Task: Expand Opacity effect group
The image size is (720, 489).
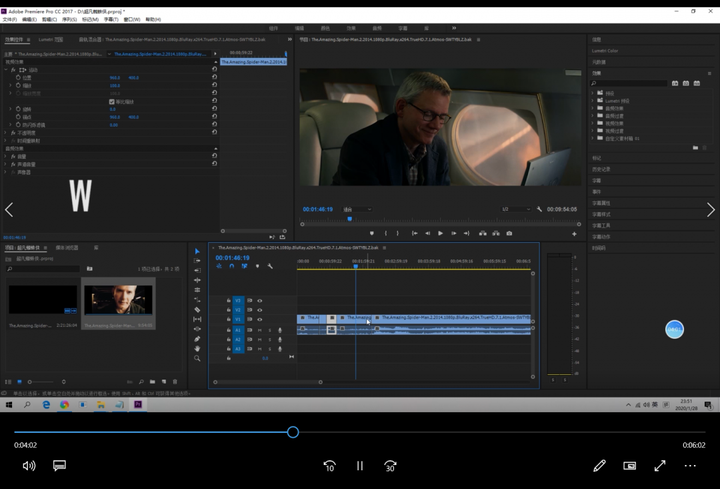Action: [x=6, y=133]
